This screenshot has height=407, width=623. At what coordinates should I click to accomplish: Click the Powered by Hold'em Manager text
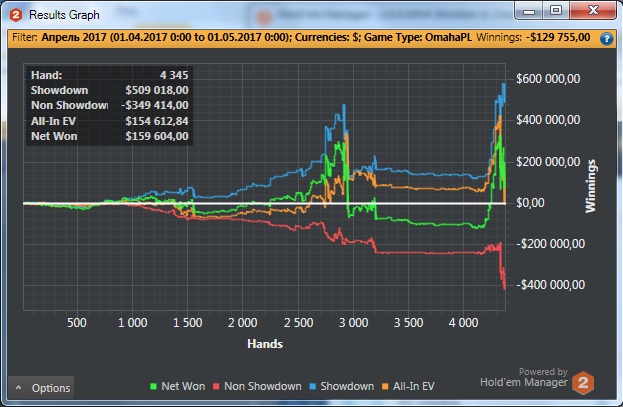pyautogui.click(x=524, y=378)
